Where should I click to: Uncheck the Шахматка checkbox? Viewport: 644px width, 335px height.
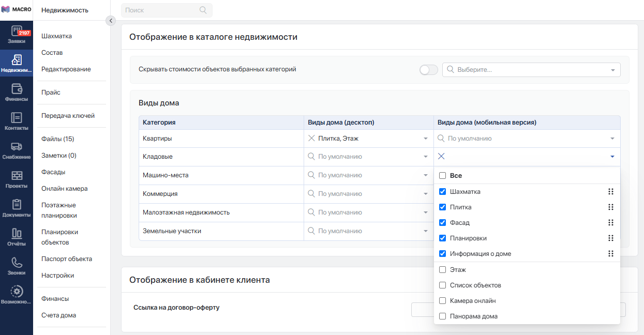[442, 192]
